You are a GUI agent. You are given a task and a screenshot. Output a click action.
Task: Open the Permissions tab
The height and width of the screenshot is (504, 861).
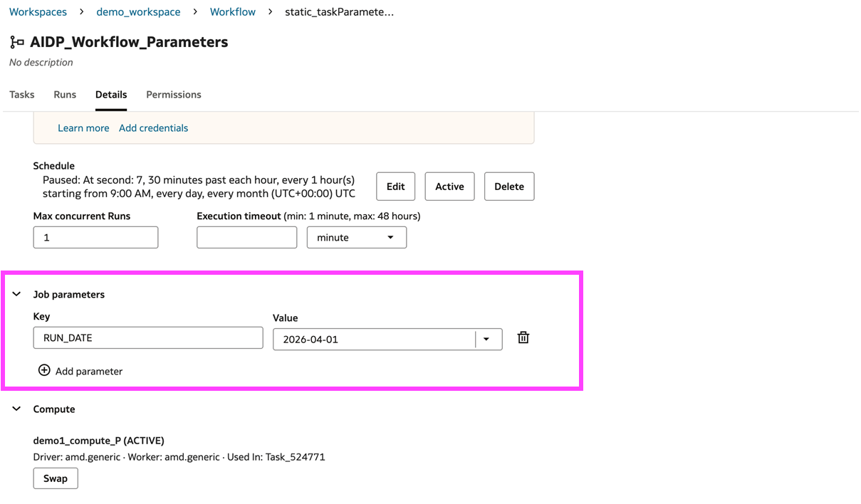pyautogui.click(x=174, y=95)
